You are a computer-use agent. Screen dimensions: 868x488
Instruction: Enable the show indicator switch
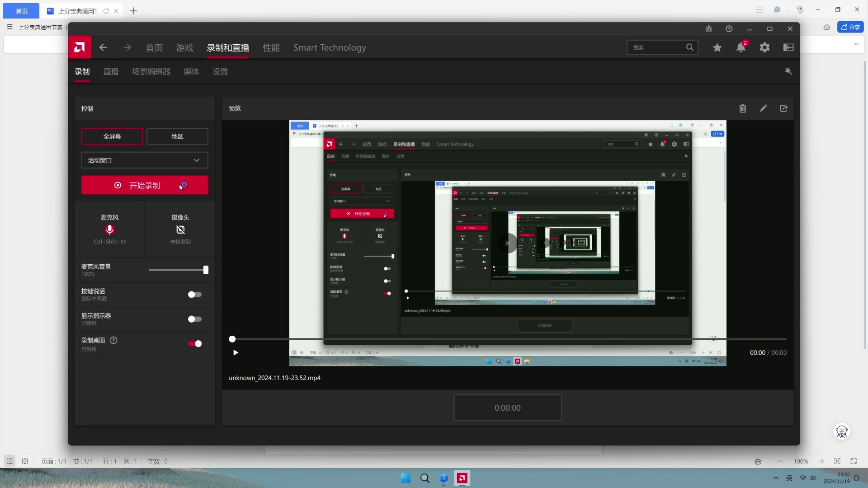[195, 319]
